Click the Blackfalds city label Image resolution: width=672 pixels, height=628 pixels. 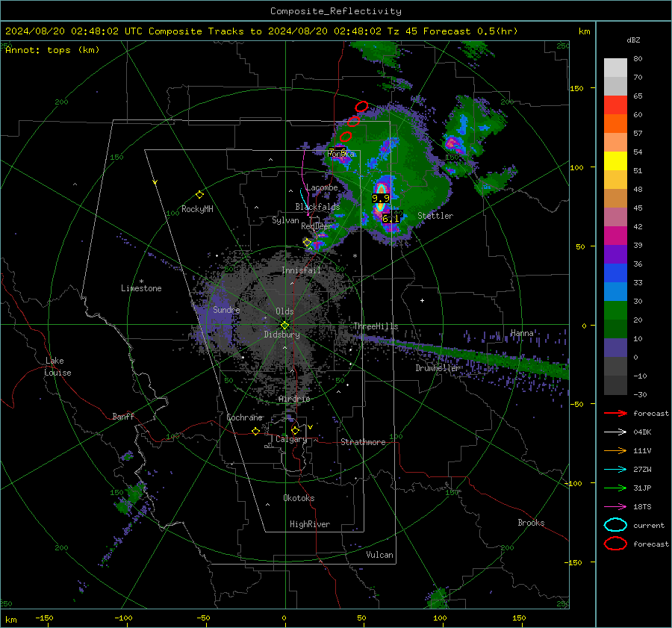(317, 207)
